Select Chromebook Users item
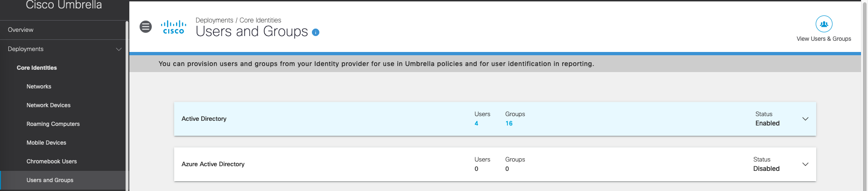868x191 pixels. pyautogui.click(x=51, y=162)
